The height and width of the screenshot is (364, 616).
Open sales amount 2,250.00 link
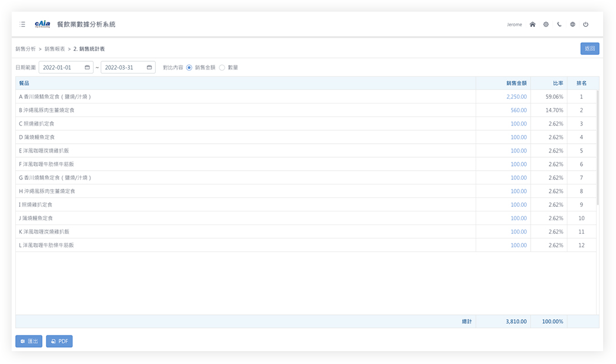click(x=516, y=96)
